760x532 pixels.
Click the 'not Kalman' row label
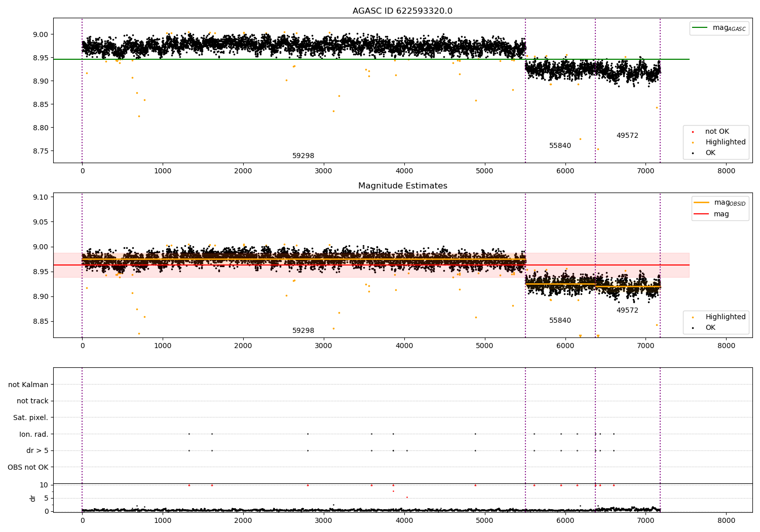click(x=28, y=385)
